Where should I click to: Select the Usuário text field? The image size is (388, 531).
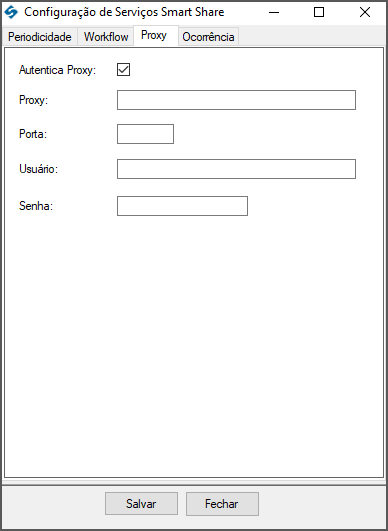pyautogui.click(x=236, y=169)
